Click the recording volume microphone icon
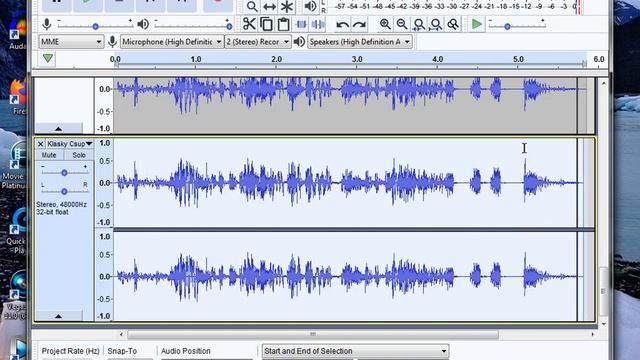 47,24
